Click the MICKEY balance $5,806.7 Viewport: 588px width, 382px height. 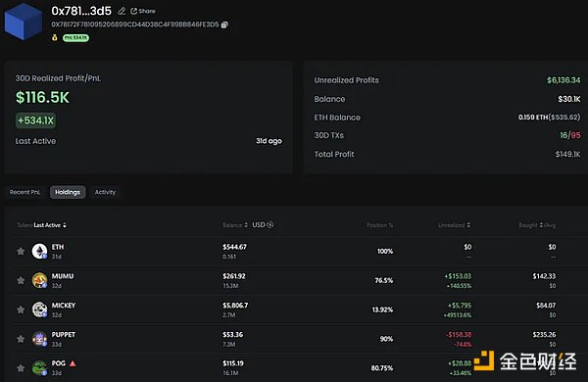tap(235, 306)
